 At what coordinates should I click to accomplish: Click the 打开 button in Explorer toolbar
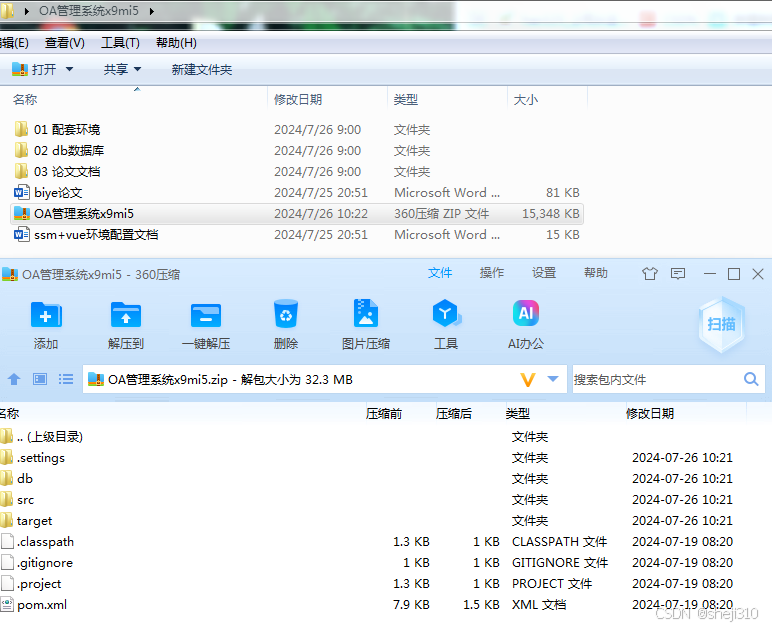click(x=34, y=69)
